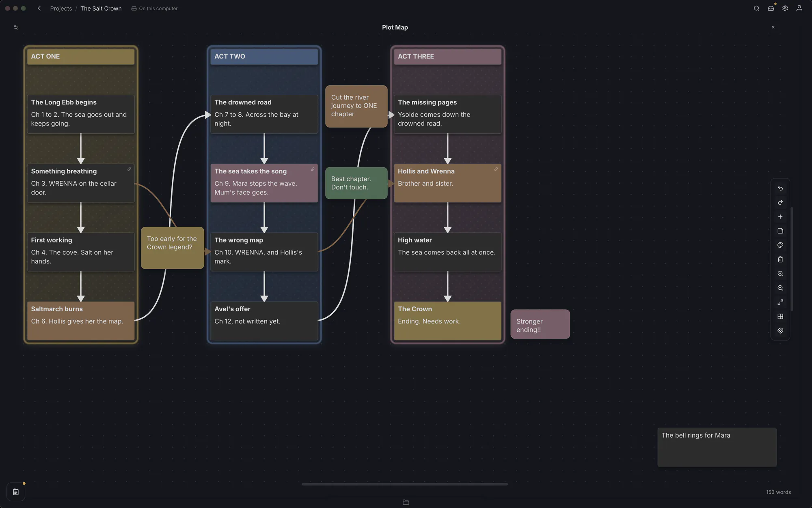Add a new card with plus icon
Screen dimensions: 812x508
coord(780,217)
